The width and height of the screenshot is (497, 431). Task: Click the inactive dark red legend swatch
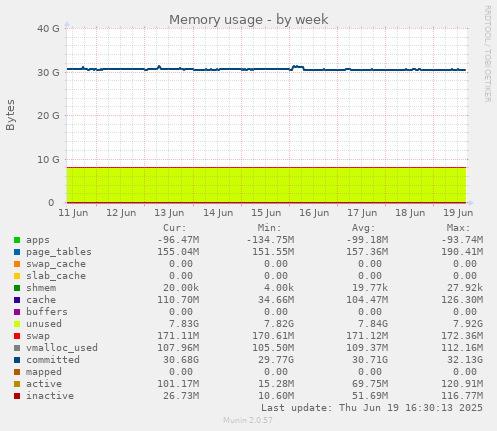(x=17, y=396)
